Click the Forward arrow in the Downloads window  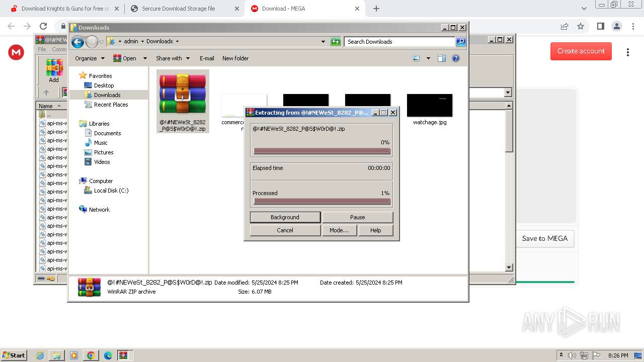point(92,42)
